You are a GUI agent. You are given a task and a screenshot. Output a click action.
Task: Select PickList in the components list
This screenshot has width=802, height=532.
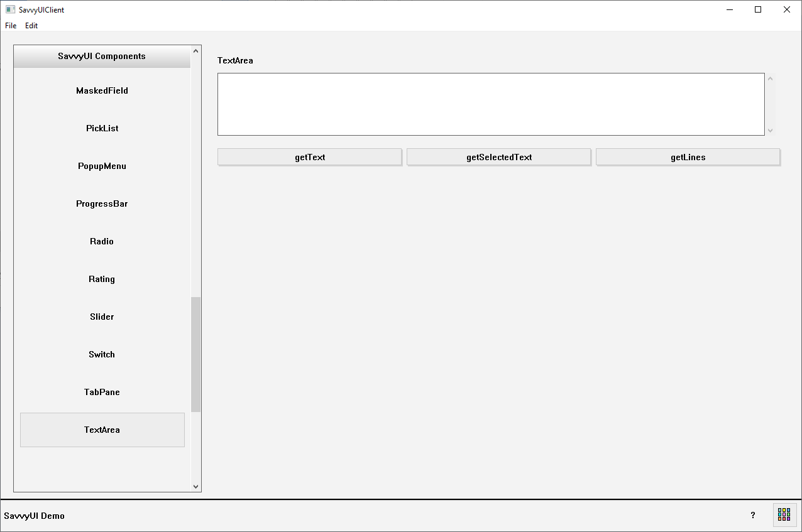(x=102, y=128)
